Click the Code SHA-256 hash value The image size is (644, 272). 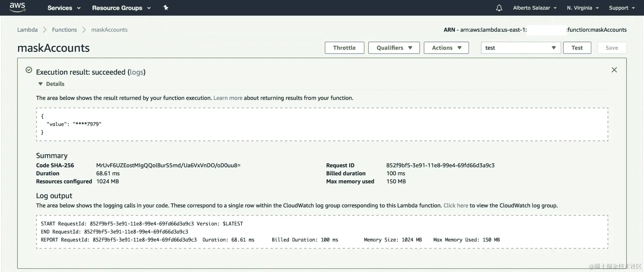coord(168,165)
